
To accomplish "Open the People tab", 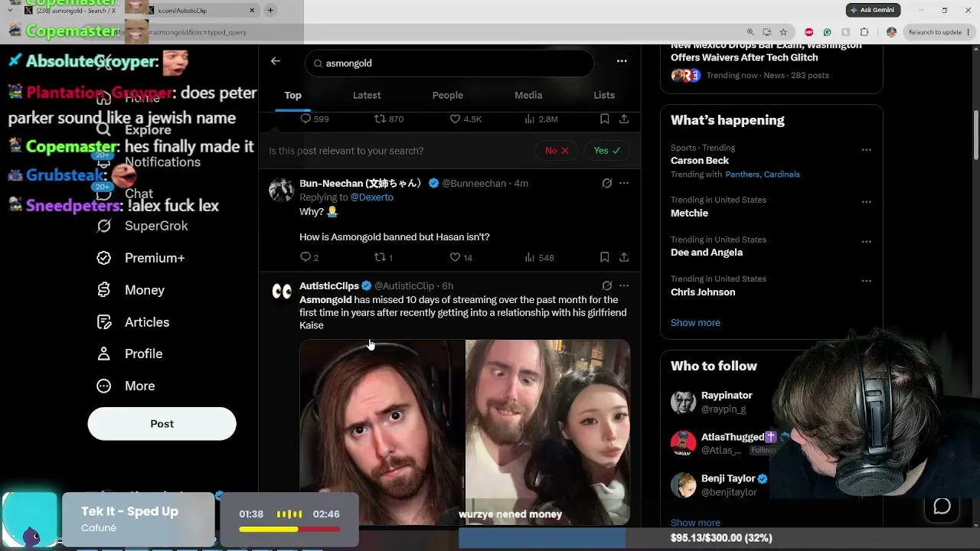I will [x=448, y=95].
